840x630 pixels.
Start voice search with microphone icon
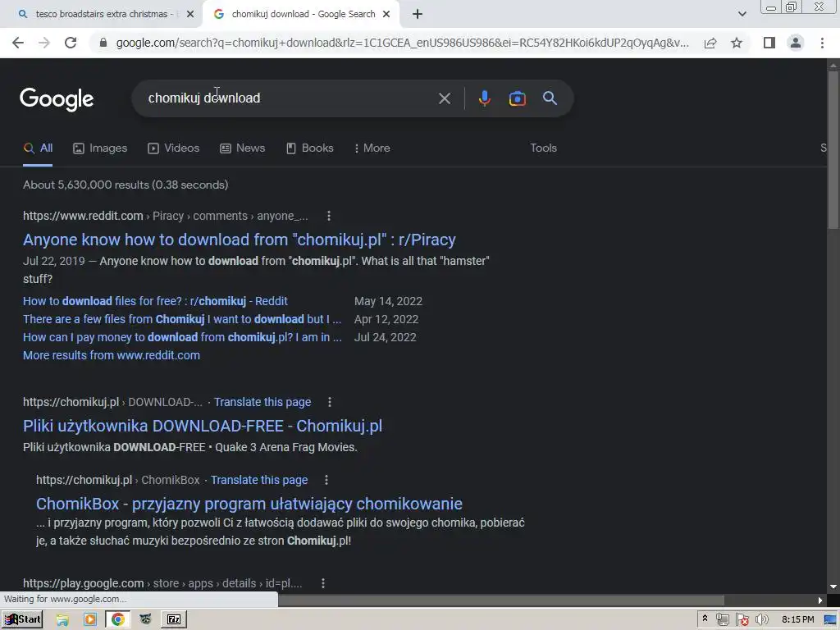pos(484,98)
